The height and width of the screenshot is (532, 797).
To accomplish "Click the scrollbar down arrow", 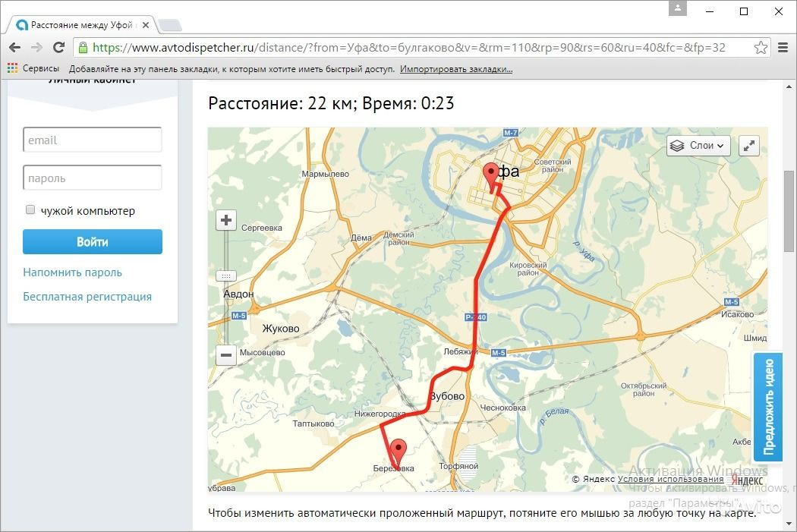I will click(x=789, y=524).
